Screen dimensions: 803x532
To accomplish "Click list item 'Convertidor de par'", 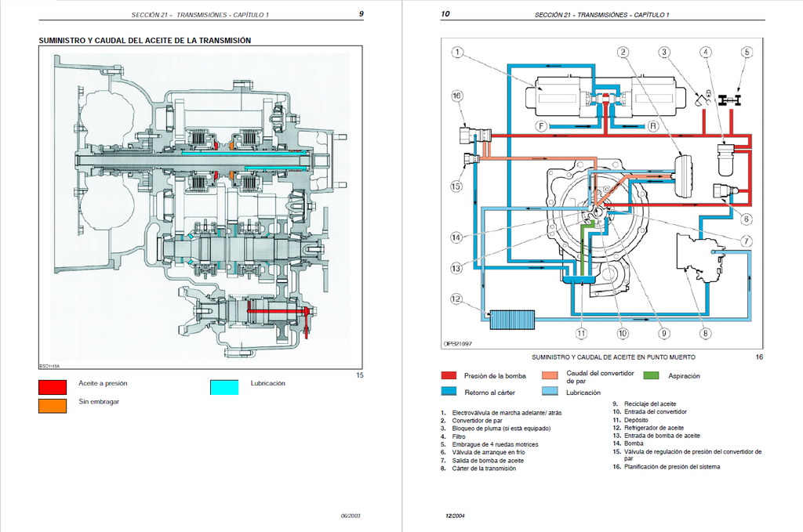I will pyautogui.click(x=477, y=421).
